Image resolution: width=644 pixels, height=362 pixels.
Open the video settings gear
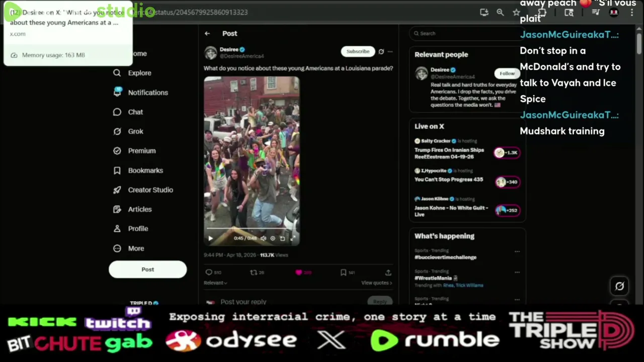coord(273,238)
